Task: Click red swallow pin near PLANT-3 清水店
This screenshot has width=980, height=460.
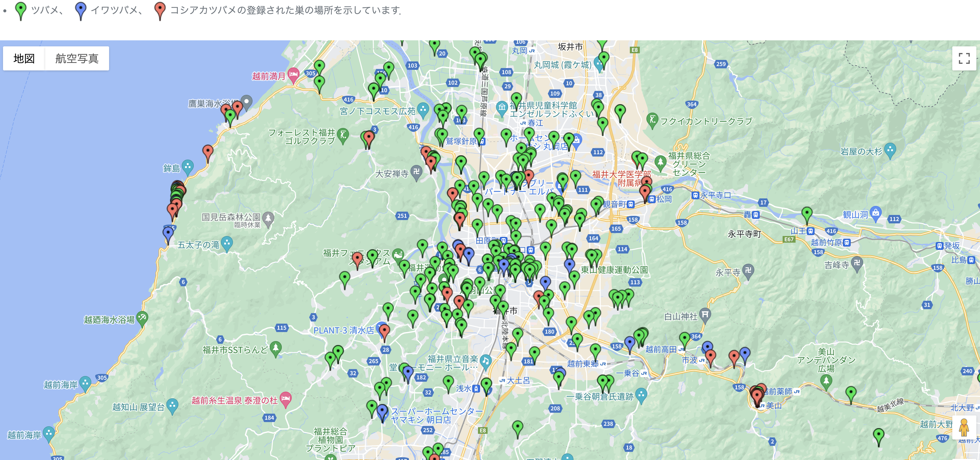Action: [x=384, y=331]
